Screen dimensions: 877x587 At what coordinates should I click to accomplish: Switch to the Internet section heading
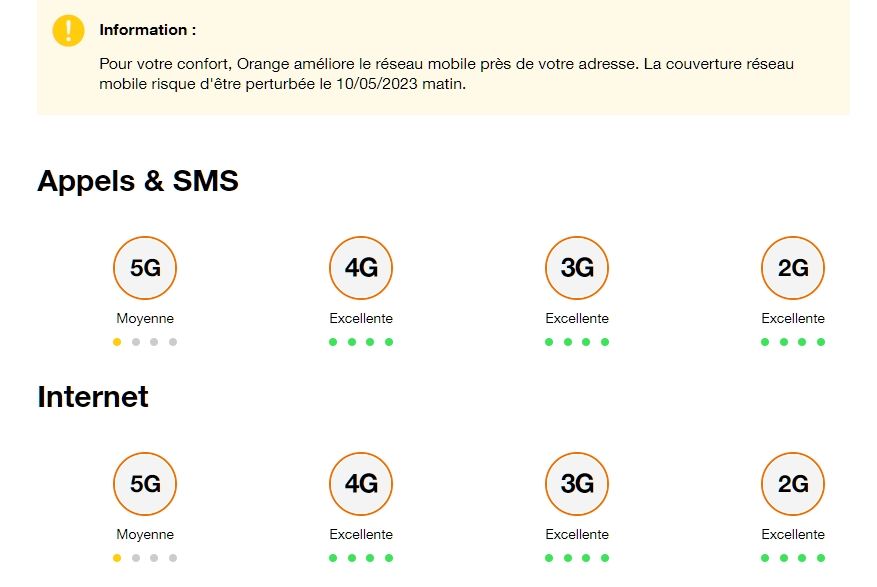(x=92, y=396)
